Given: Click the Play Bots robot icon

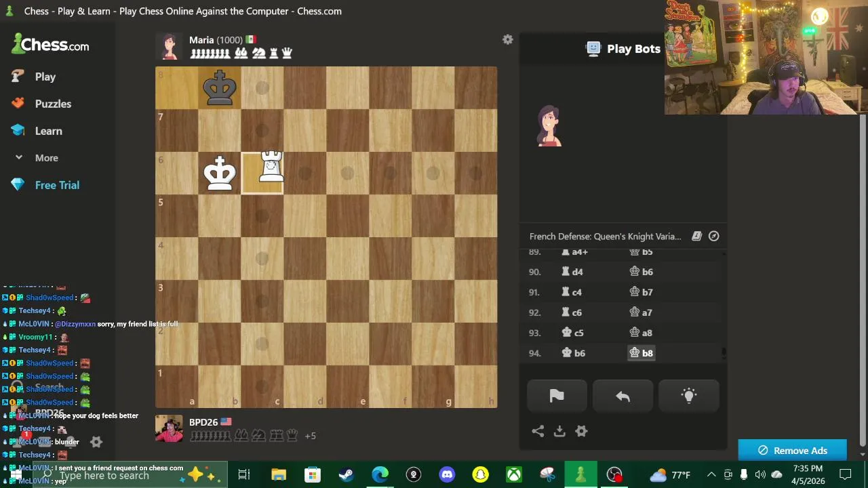Looking at the screenshot, I should coord(593,48).
